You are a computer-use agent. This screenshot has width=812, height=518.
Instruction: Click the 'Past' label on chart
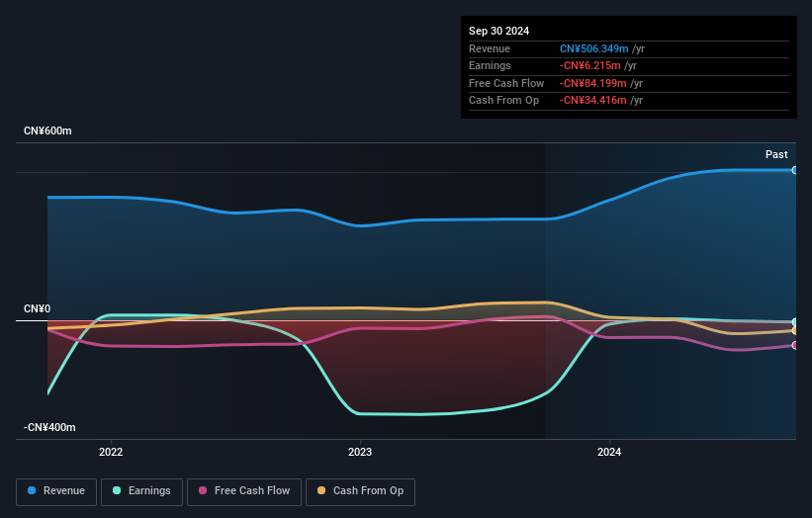pos(776,154)
